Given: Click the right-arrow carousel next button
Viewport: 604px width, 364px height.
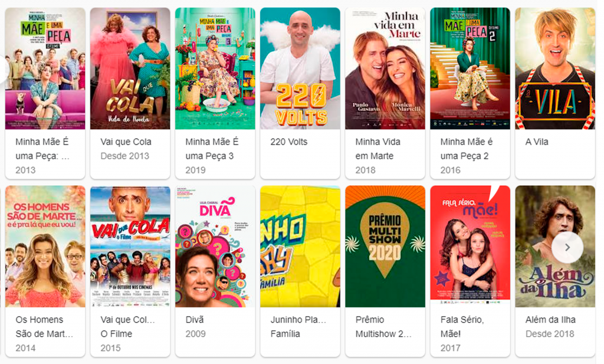Looking at the screenshot, I should click(x=567, y=247).
